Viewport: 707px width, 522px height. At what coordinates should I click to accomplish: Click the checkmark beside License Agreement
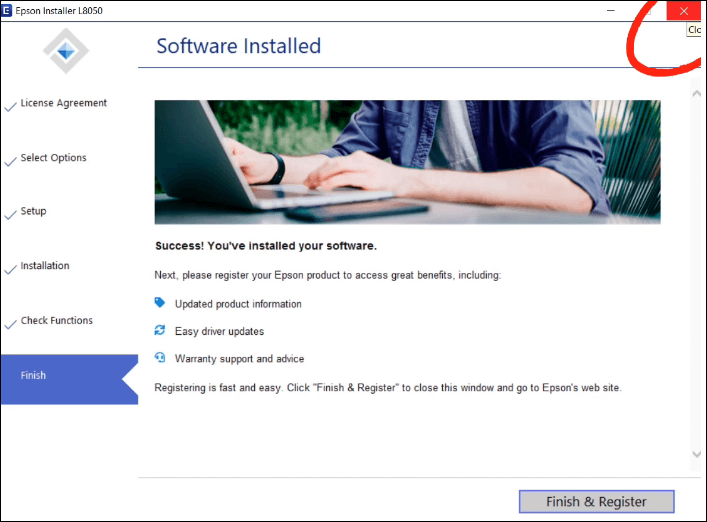click(10, 105)
